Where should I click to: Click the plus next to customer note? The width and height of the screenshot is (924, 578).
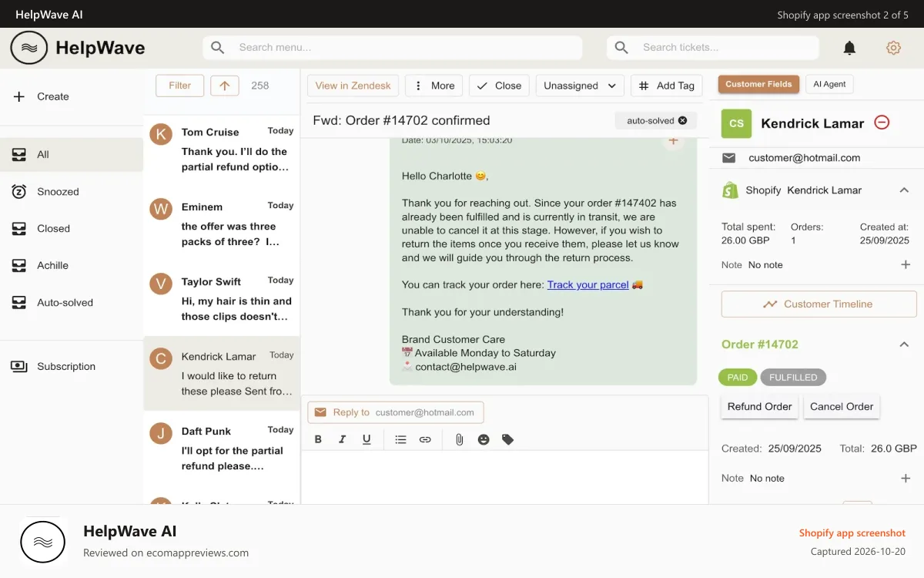[906, 264]
